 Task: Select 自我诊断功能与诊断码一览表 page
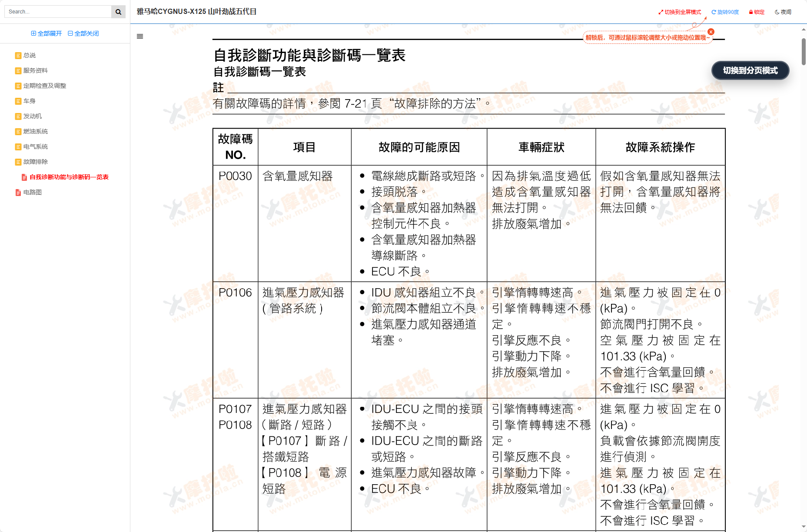coord(69,177)
